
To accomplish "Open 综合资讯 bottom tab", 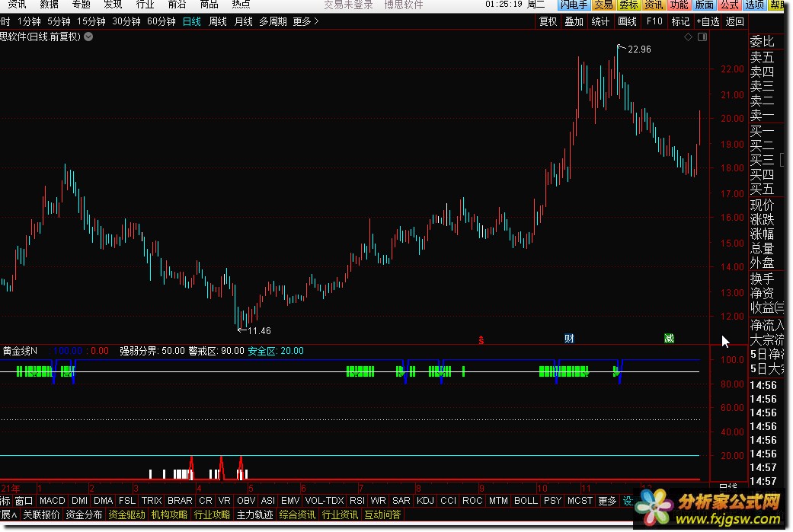I will [x=297, y=514].
